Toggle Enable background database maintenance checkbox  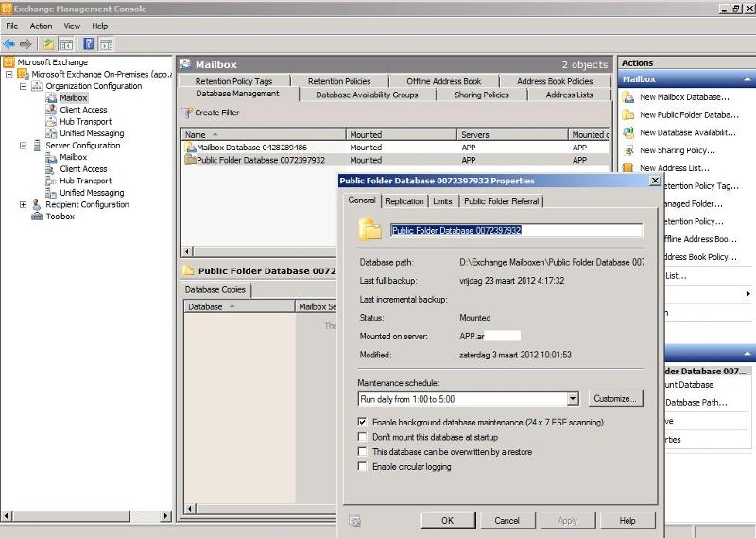[x=362, y=423]
